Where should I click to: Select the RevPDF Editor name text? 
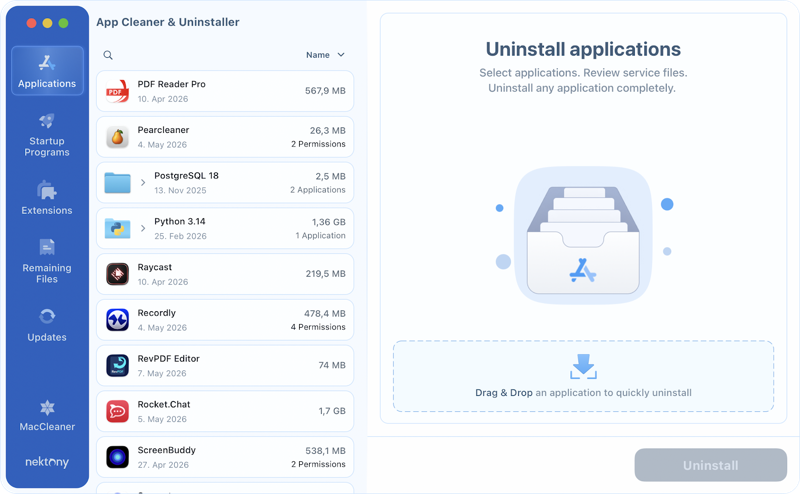168,358
